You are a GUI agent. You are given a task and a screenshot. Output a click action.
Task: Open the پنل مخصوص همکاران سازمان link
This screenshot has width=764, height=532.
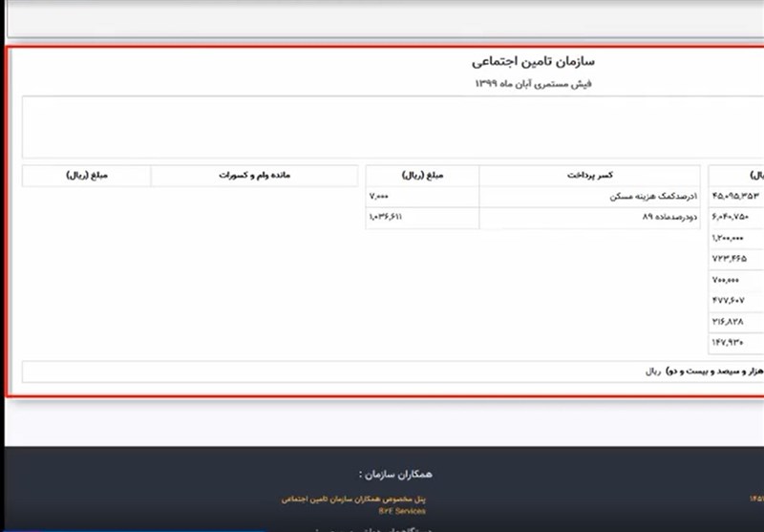353,499
